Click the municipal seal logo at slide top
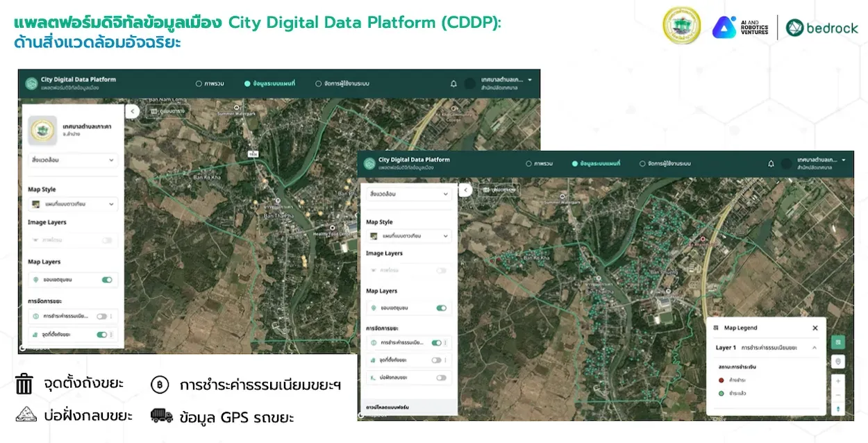 681,26
